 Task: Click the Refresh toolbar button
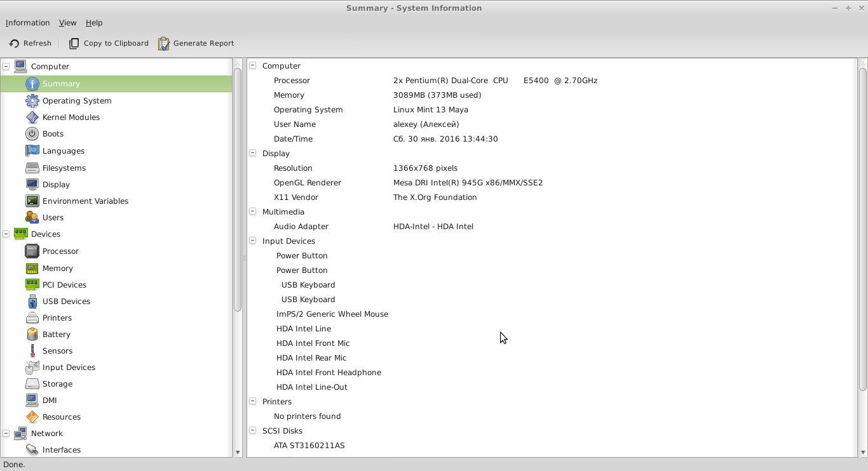coord(30,43)
